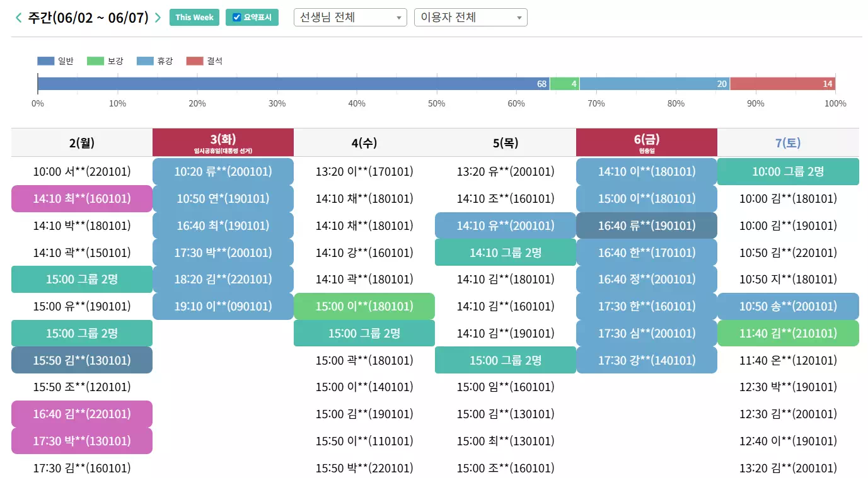
Task: Toggle the 요약표시 checkbox
Action: pos(236,17)
